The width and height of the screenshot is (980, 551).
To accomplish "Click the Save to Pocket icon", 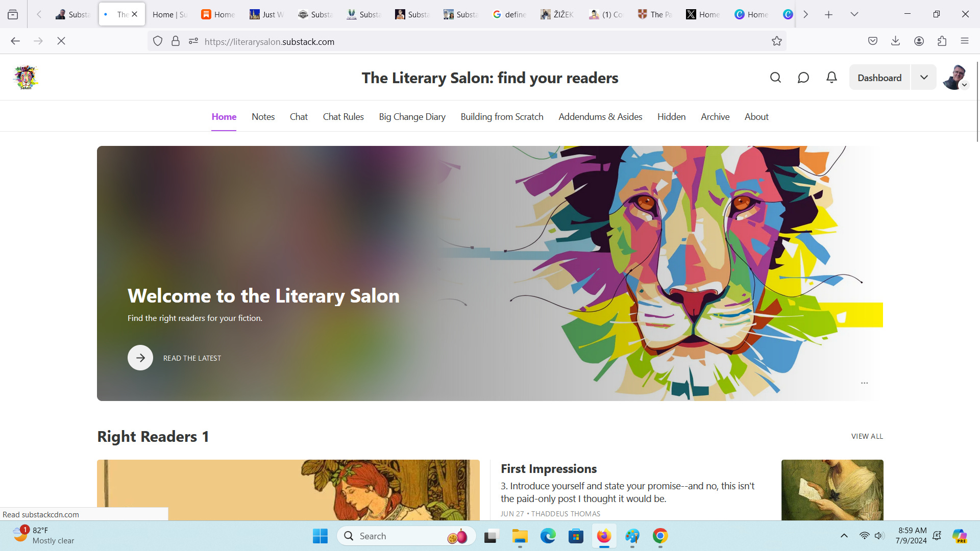I will point(873,41).
